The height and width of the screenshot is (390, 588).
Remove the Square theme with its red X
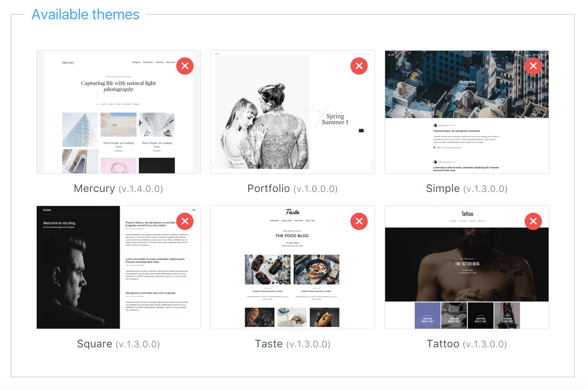[185, 221]
